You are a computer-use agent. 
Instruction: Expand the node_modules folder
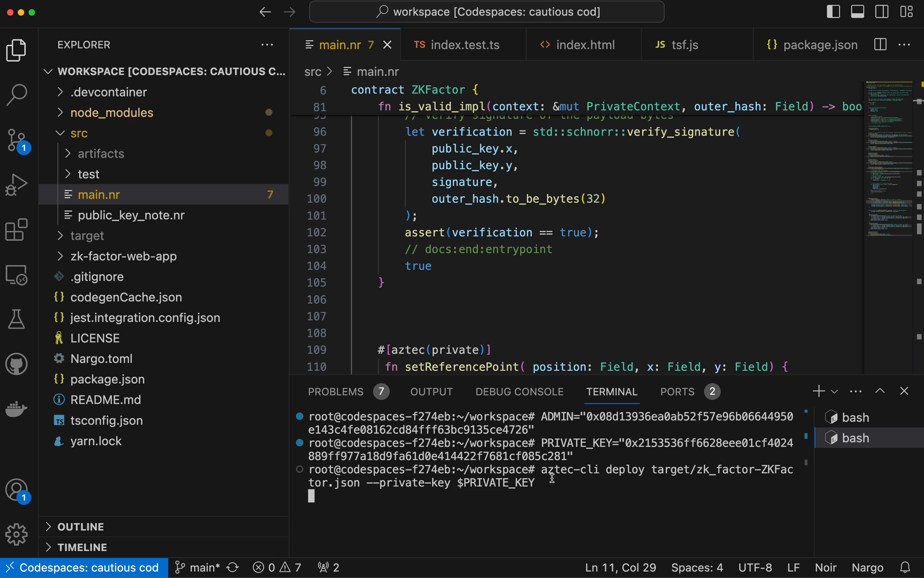coord(60,112)
